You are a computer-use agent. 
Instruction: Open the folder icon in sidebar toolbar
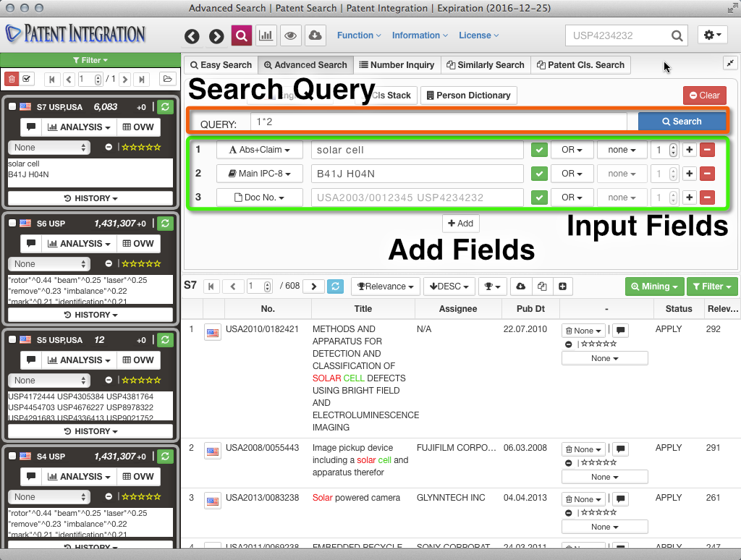coord(167,79)
